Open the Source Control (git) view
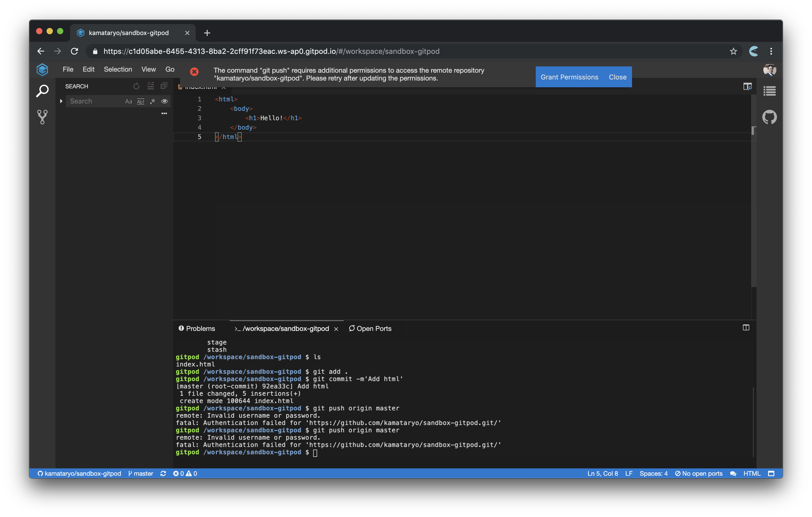Image resolution: width=812 pixels, height=517 pixels. 42,117
